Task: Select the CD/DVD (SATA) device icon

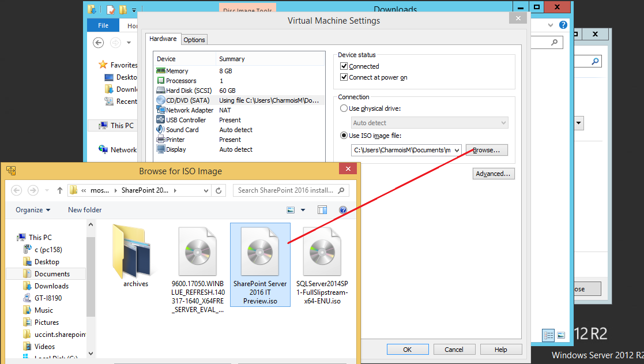Action: pos(161,100)
